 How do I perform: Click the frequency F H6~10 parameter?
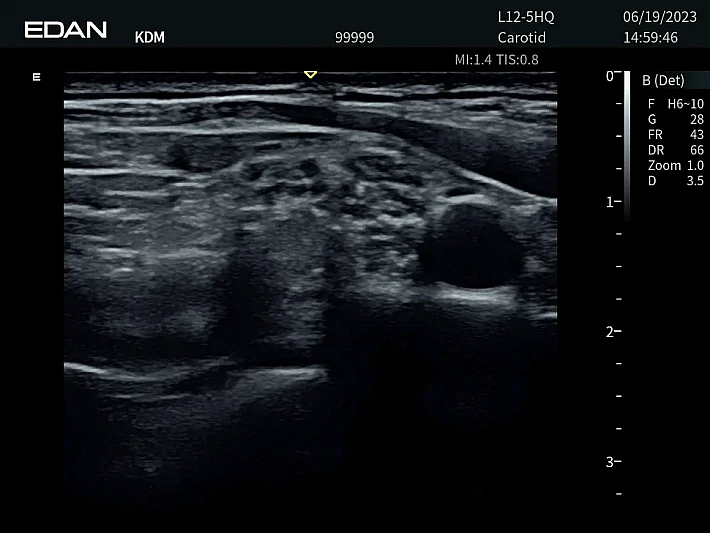point(675,104)
